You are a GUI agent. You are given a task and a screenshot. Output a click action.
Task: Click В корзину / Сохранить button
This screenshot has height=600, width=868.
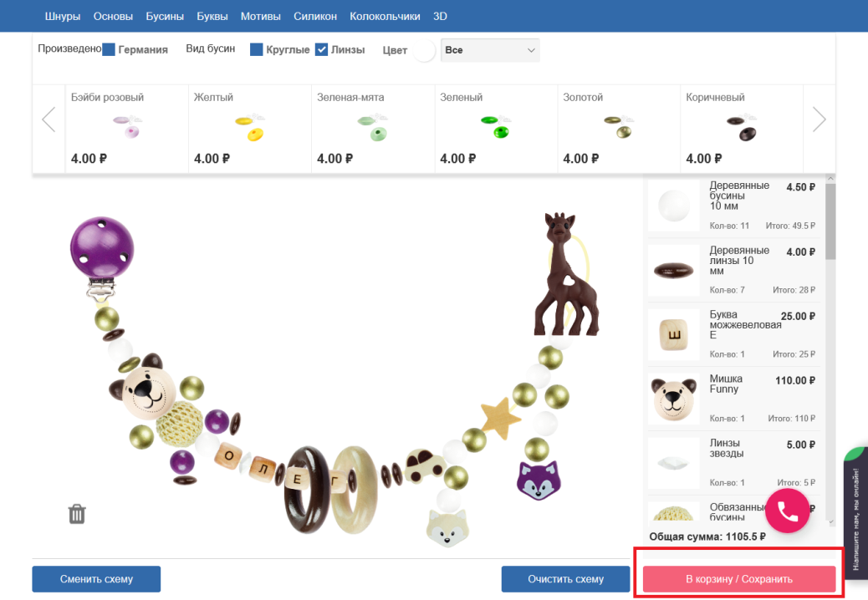(x=738, y=578)
